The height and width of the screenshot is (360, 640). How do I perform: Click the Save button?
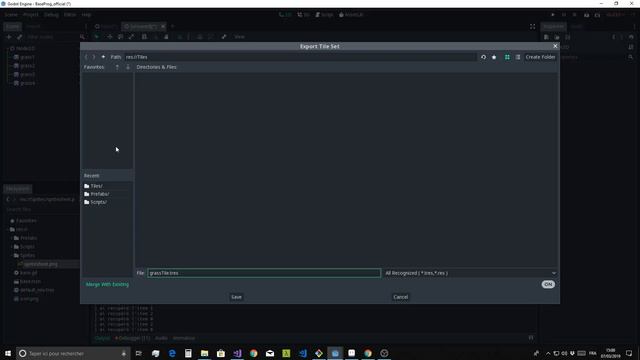pos(236,297)
